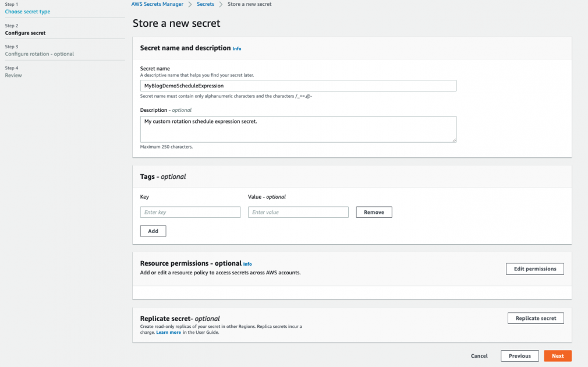Click the Enter key tag field
This screenshot has width=588, height=367.
[x=190, y=212]
